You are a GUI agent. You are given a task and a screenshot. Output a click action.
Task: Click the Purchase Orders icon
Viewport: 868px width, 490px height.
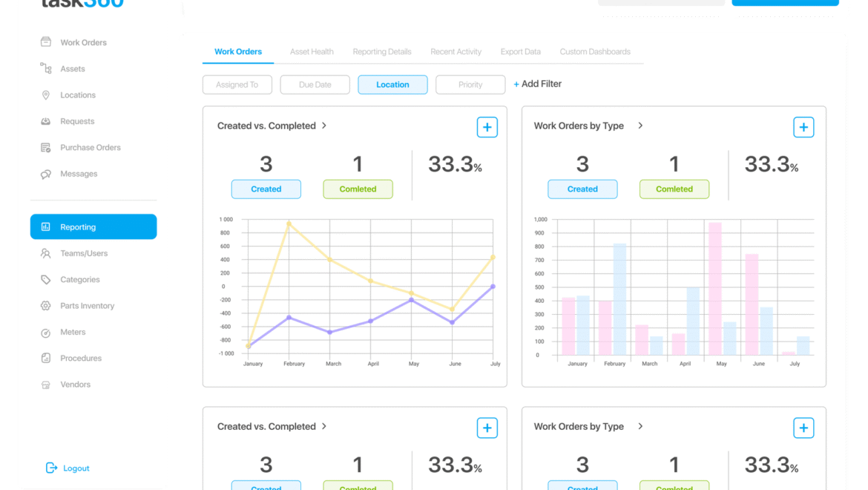(x=46, y=148)
